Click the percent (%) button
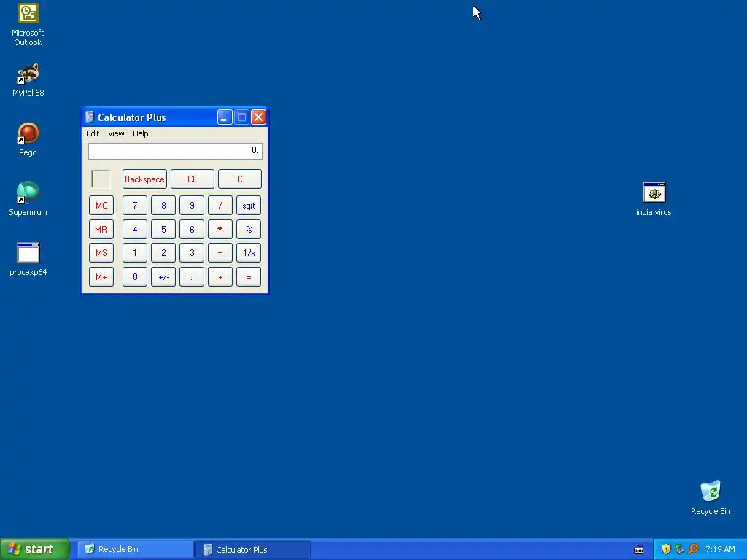This screenshot has width=747, height=560. [249, 229]
